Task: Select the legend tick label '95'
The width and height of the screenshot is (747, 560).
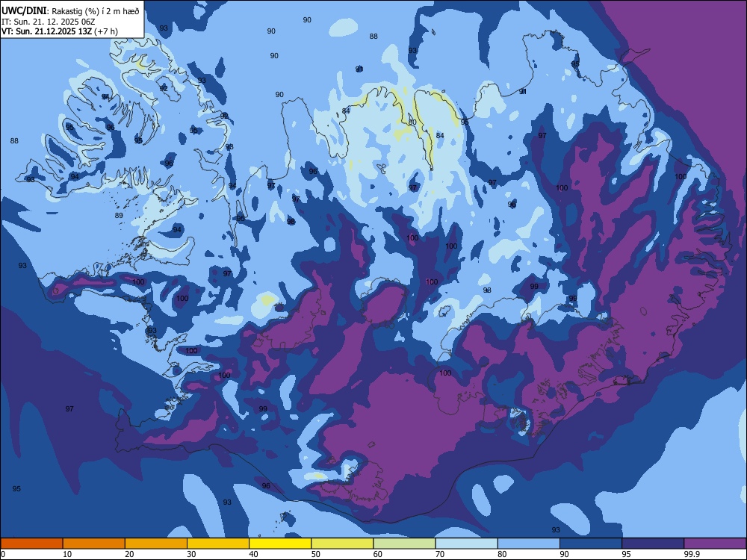Action: (627, 554)
